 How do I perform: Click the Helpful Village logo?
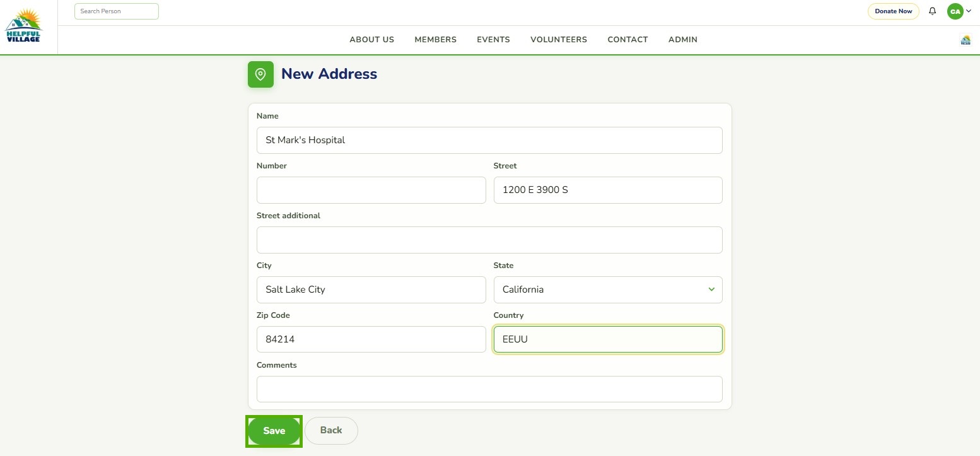click(23, 26)
